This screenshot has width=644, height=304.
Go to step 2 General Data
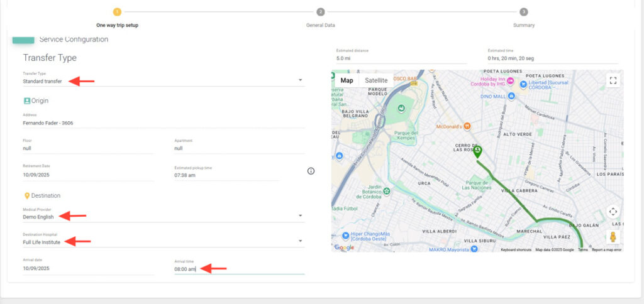pyautogui.click(x=321, y=12)
